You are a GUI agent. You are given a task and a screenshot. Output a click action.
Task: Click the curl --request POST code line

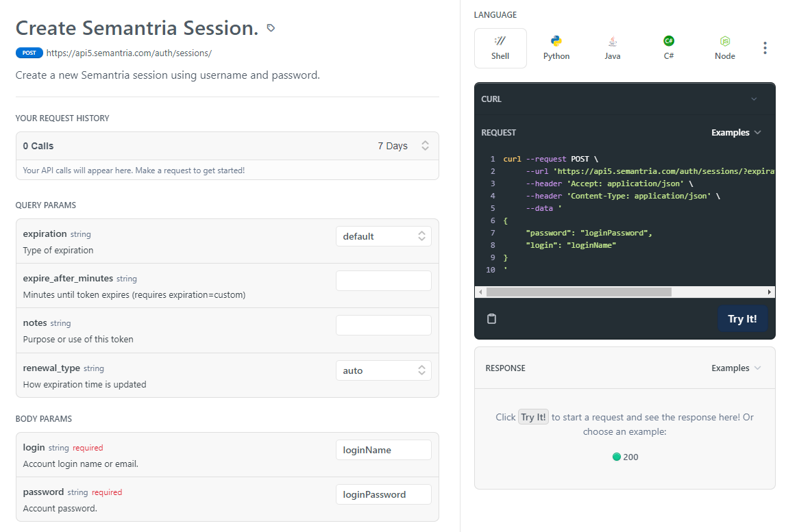(550, 159)
